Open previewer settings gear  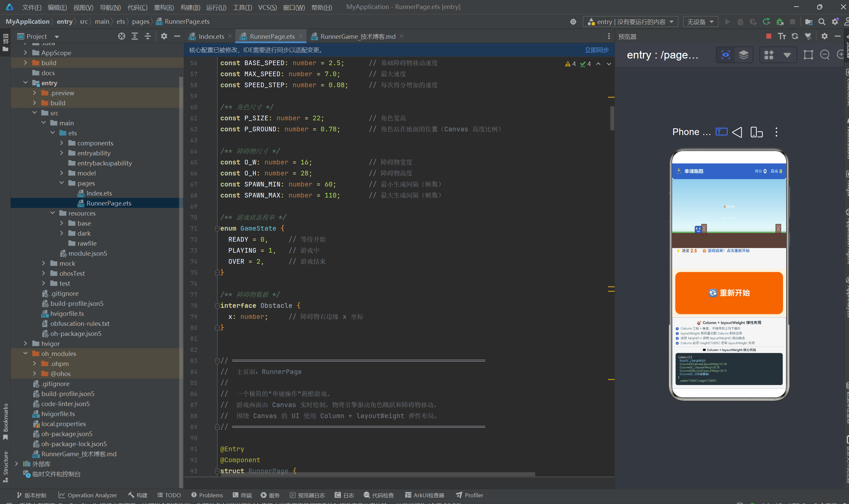tap(824, 36)
